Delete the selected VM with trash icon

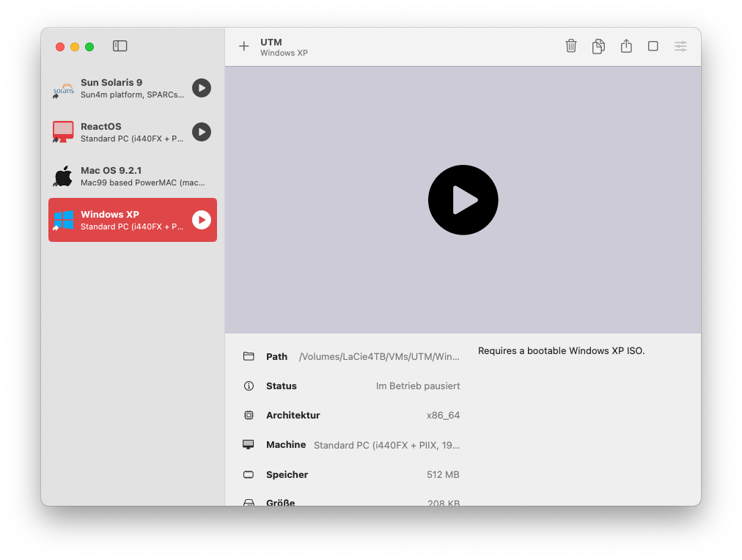(571, 46)
